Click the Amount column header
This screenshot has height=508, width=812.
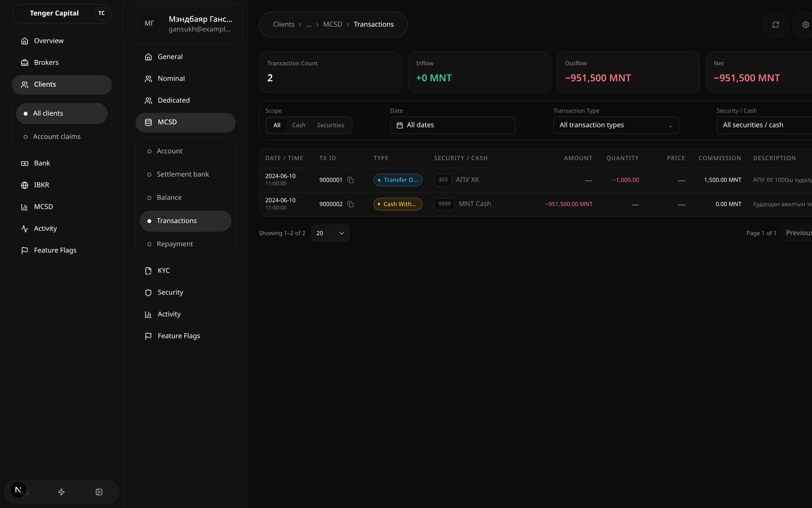pyautogui.click(x=578, y=158)
